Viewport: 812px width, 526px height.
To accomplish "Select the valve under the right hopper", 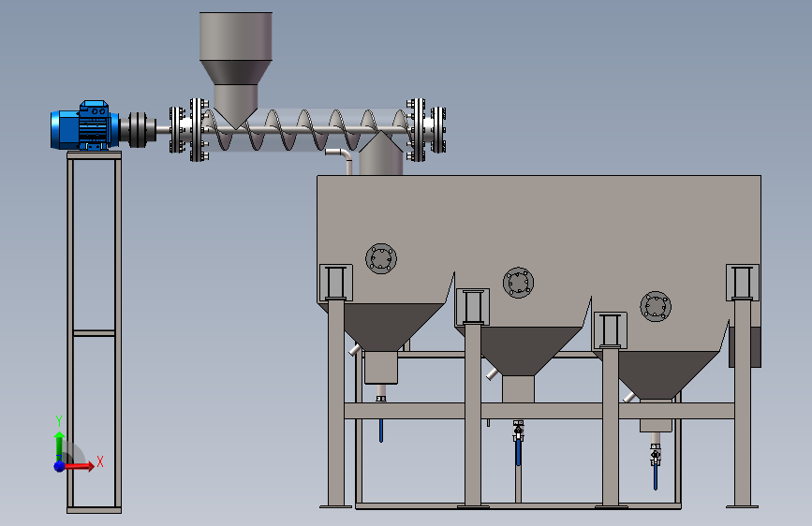I will click(656, 455).
